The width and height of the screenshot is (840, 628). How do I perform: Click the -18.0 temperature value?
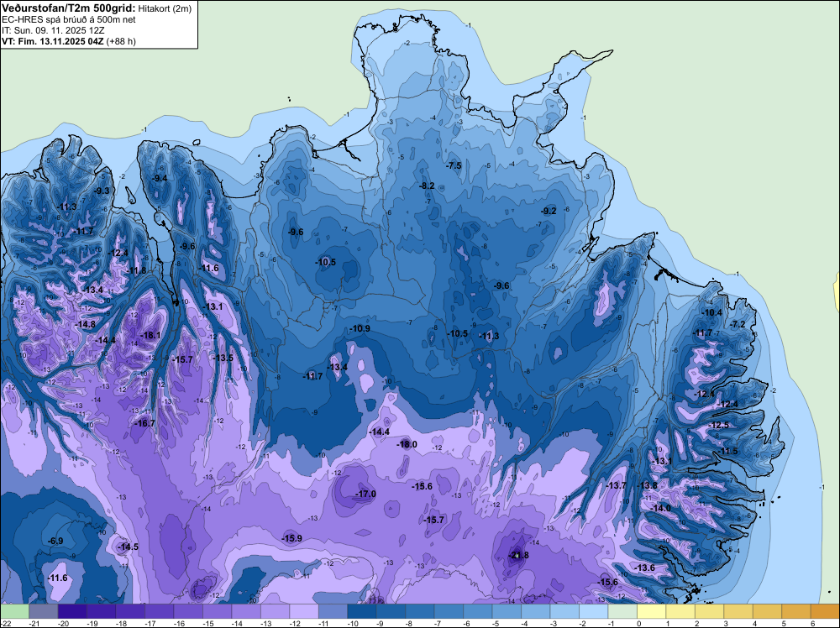pos(407,444)
